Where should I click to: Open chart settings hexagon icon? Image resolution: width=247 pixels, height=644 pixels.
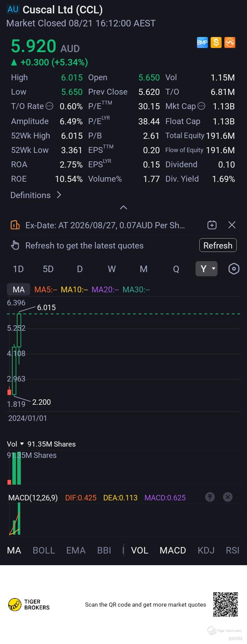[234, 269]
